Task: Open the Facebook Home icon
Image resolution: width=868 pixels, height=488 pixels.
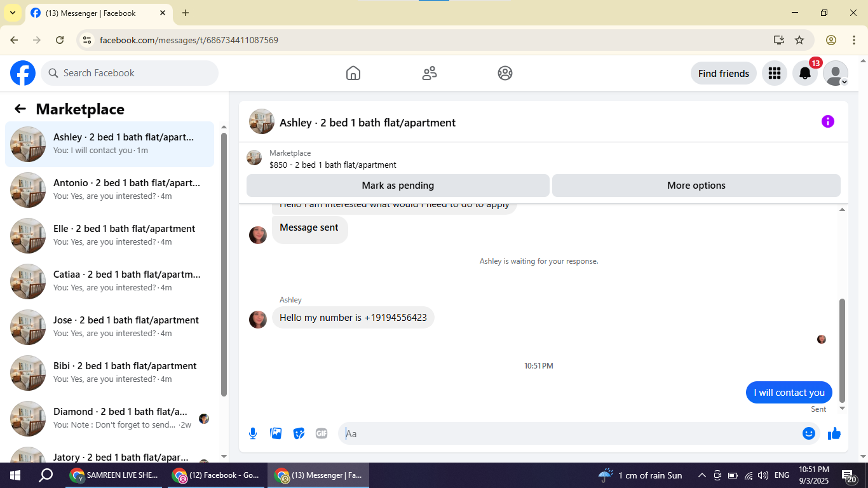Action: pos(353,73)
